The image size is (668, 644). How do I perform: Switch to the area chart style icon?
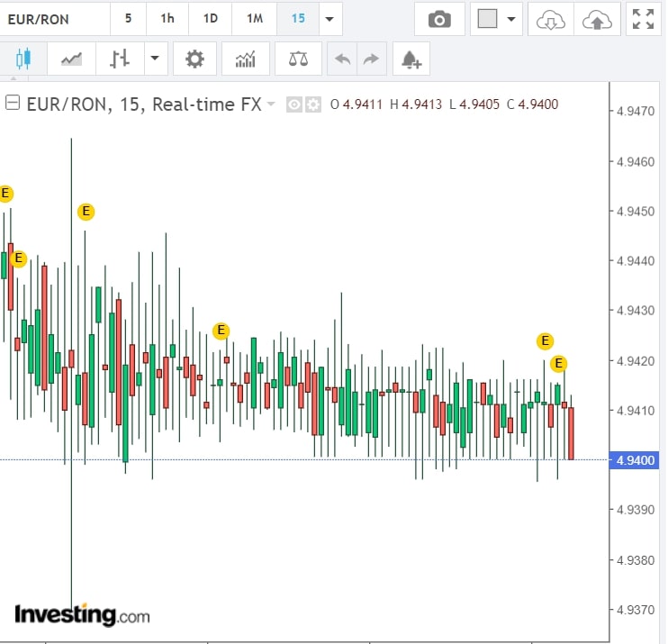[71, 59]
